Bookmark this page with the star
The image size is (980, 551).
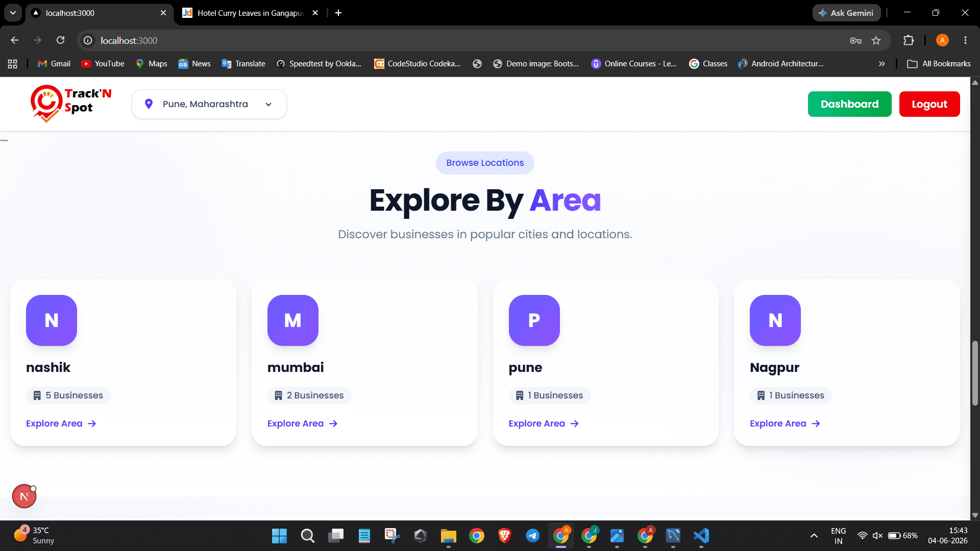[876, 40]
